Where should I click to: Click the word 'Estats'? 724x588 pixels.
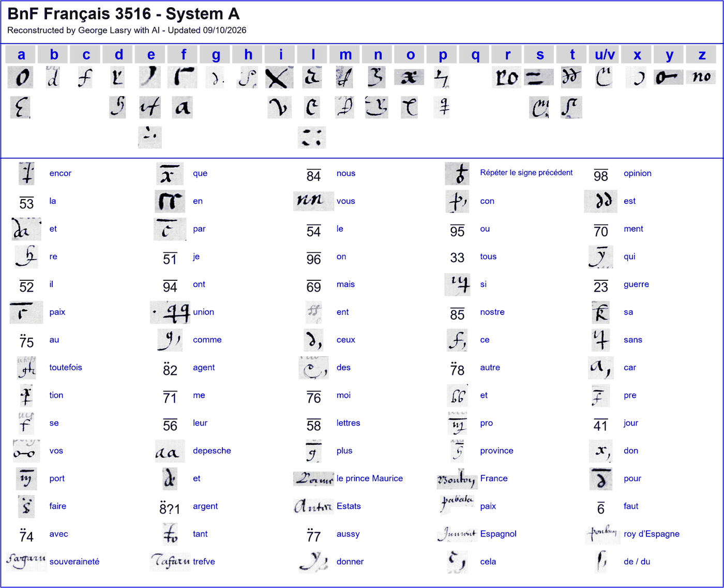349,506
